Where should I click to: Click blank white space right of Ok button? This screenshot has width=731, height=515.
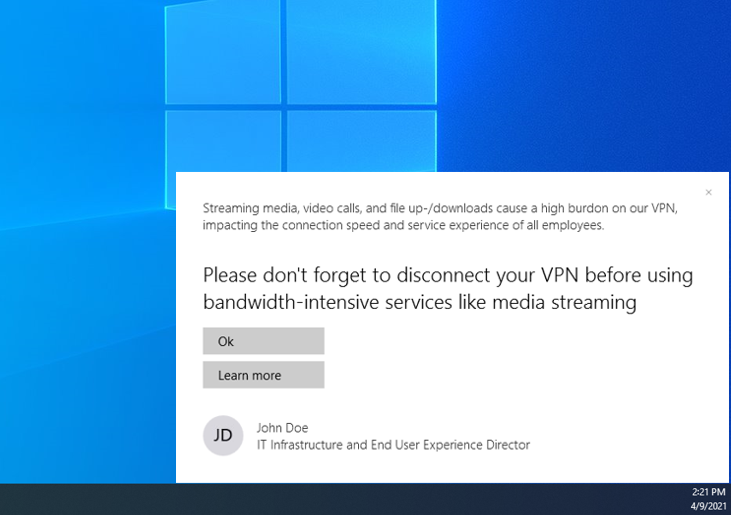click(500, 341)
